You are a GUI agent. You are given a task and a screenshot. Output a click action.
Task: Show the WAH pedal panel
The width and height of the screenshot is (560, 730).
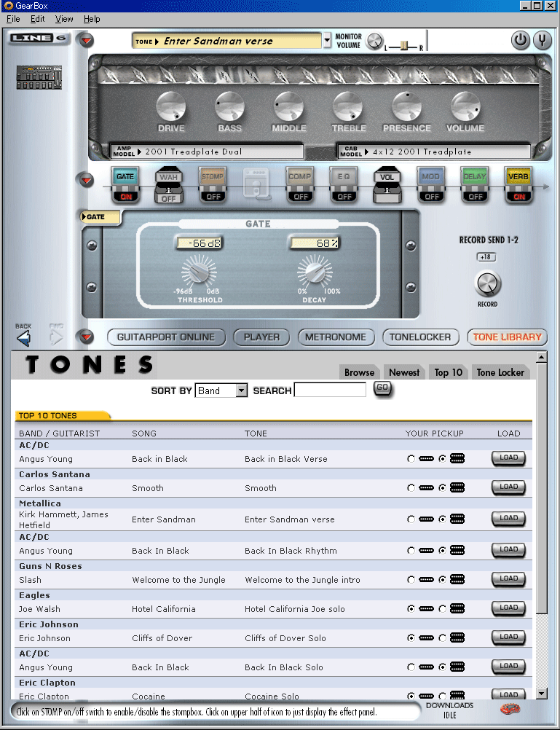coord(168,177)
